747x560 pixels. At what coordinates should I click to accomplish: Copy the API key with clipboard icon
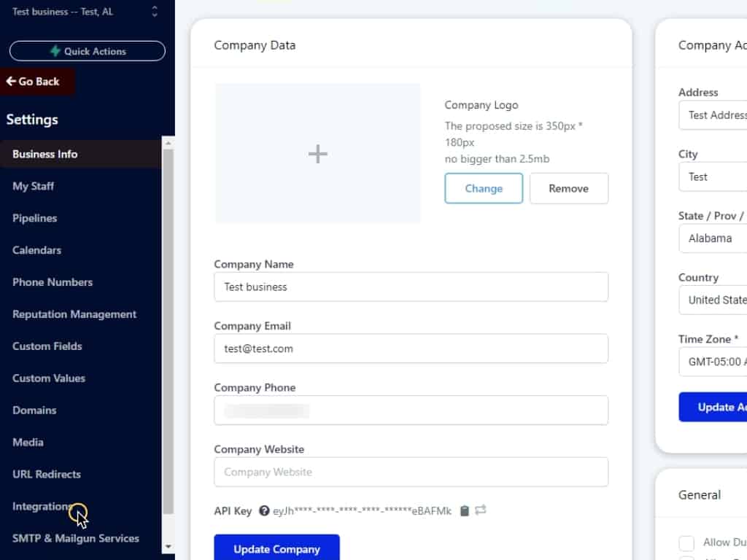[465, 511]
